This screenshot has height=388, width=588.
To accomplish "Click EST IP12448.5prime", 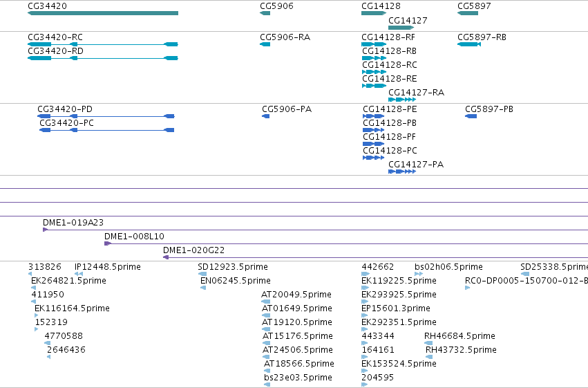I will click(79, 274).
